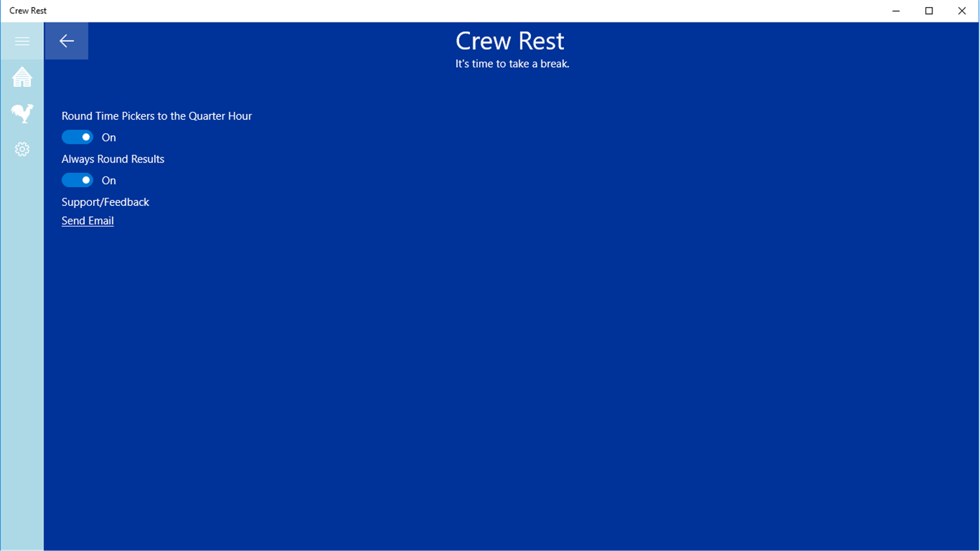Turn off Round Time Pickers to the Quarter Hour
This screenshot has width=980, height=551.
77,136
